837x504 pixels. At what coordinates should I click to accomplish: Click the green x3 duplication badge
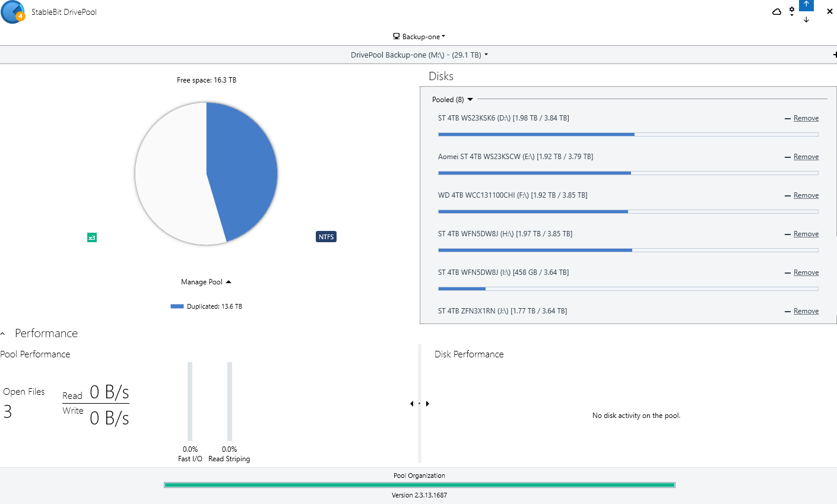tap(92, 237)
